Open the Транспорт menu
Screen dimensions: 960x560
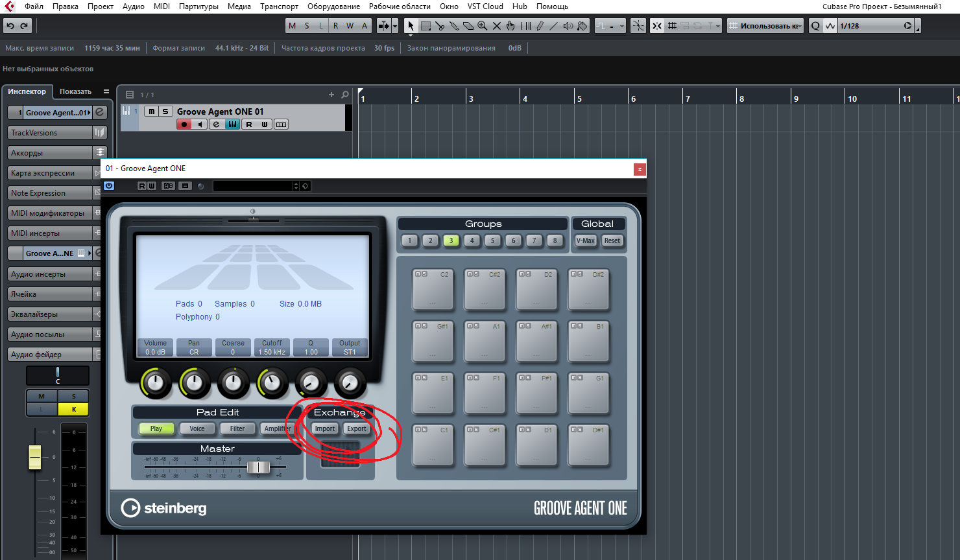tap(279, 6)
